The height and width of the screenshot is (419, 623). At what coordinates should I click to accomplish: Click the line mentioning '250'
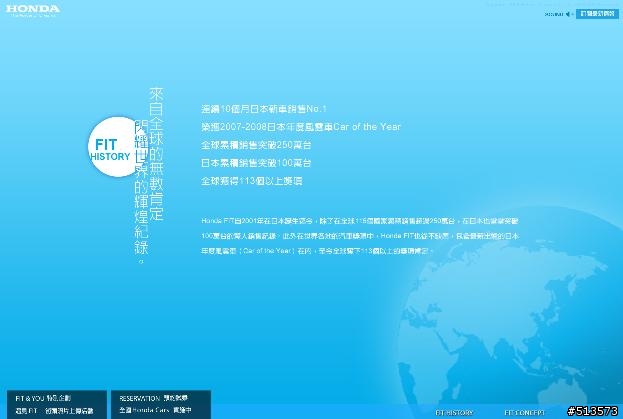pyautogui.click(x=256, y=145)
